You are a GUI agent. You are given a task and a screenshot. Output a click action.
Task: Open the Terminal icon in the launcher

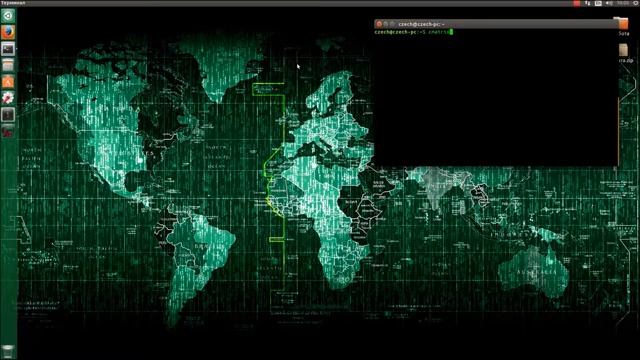tap(8, 49)
